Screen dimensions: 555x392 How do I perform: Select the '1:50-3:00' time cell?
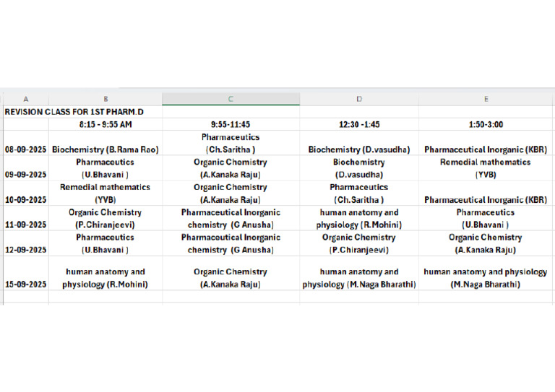486,124
